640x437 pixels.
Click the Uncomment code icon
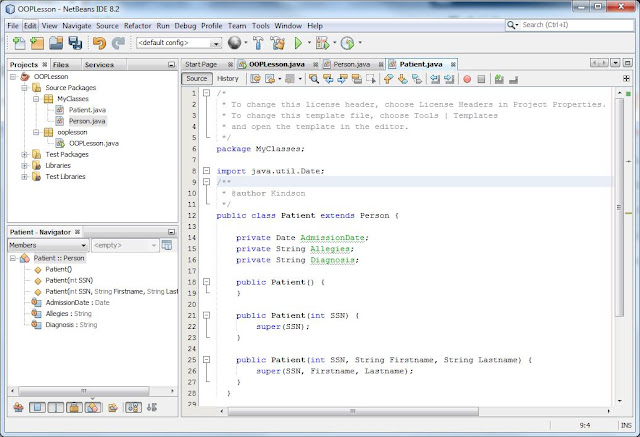click(513, 79)
